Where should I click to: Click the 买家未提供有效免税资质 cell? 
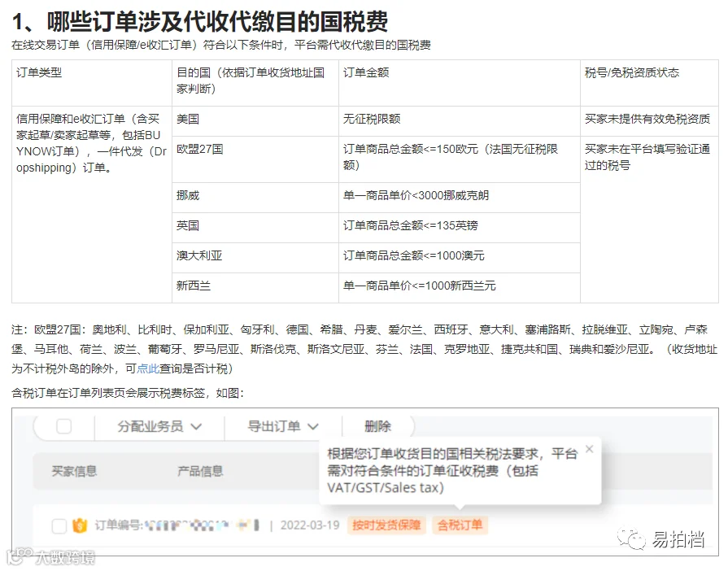pyautogui.click(x=649, y=121)
